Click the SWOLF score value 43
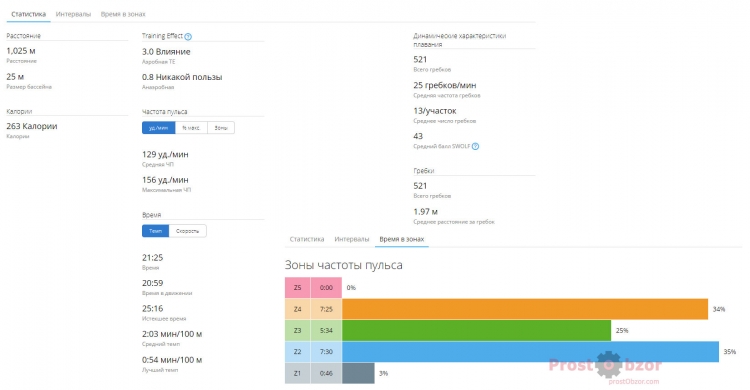Viewport: 750px width, 390px height. pyautogui.click(x=418, y=136)
